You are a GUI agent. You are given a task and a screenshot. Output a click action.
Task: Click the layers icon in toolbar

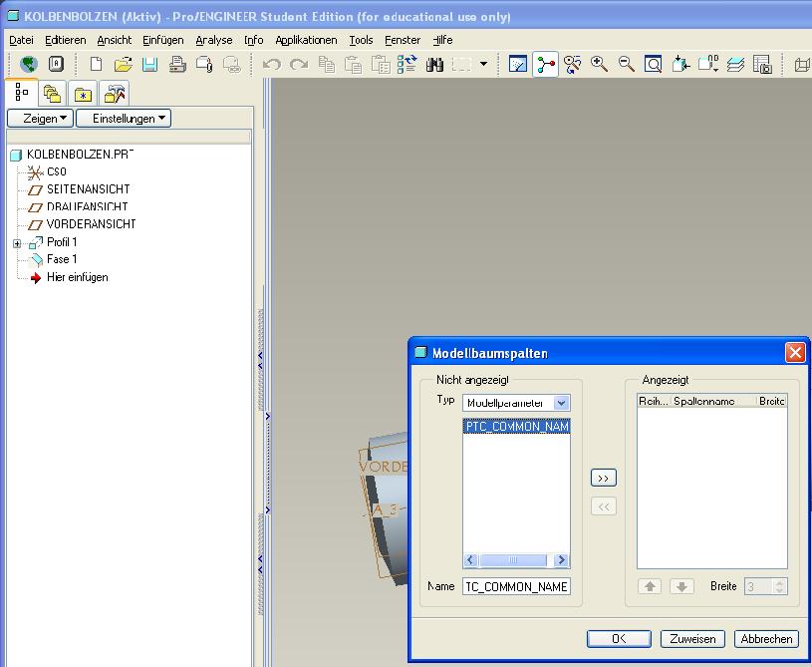735,64
